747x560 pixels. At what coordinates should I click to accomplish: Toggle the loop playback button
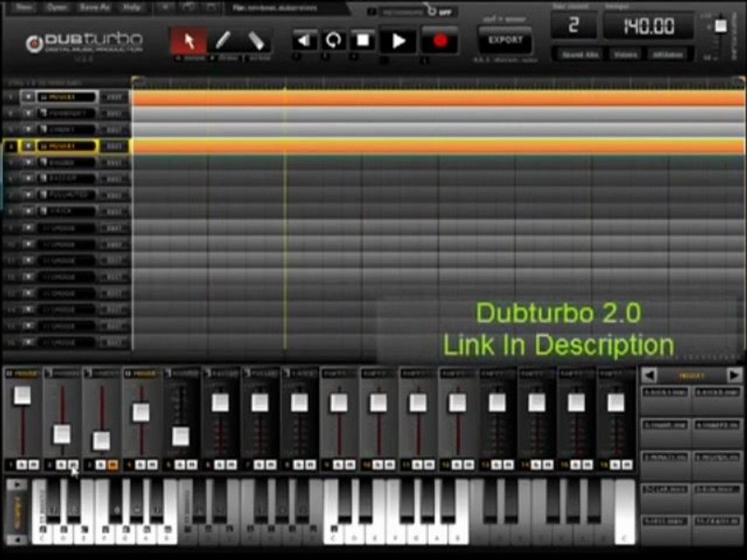click(x=334, y=40)
